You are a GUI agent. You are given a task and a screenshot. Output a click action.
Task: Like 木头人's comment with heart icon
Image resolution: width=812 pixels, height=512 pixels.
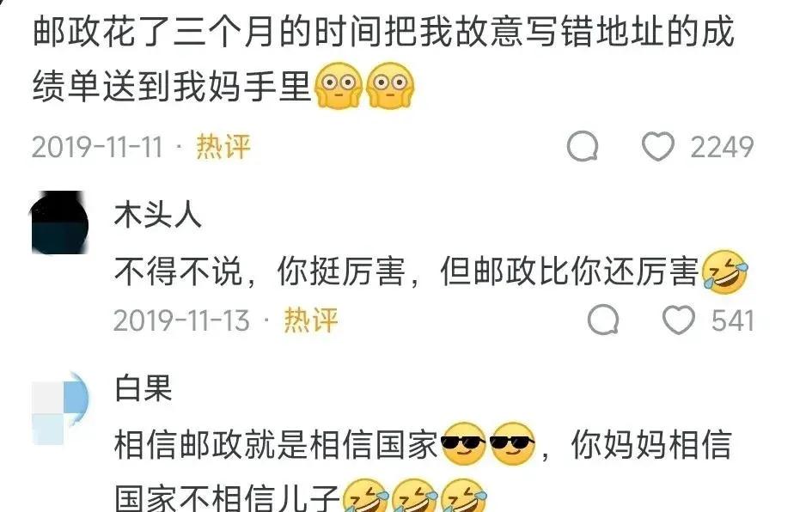click(x=679, y=320)
